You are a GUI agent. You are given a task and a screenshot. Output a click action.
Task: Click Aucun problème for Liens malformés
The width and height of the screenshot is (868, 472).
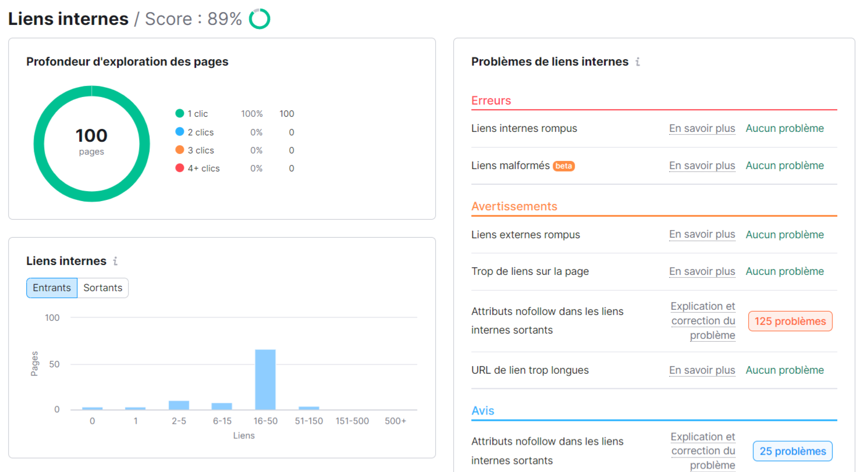pyautogui.click(x=785, y=166)
